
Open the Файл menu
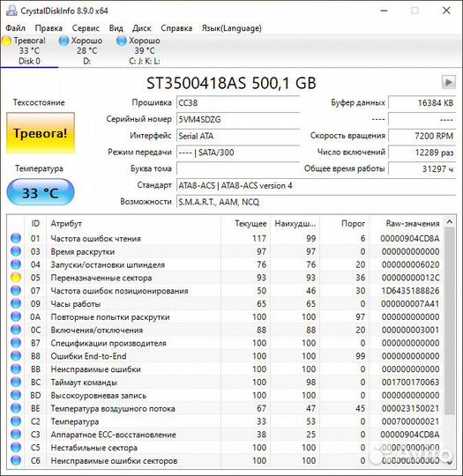pyautogui.click(x=16, y=28)
